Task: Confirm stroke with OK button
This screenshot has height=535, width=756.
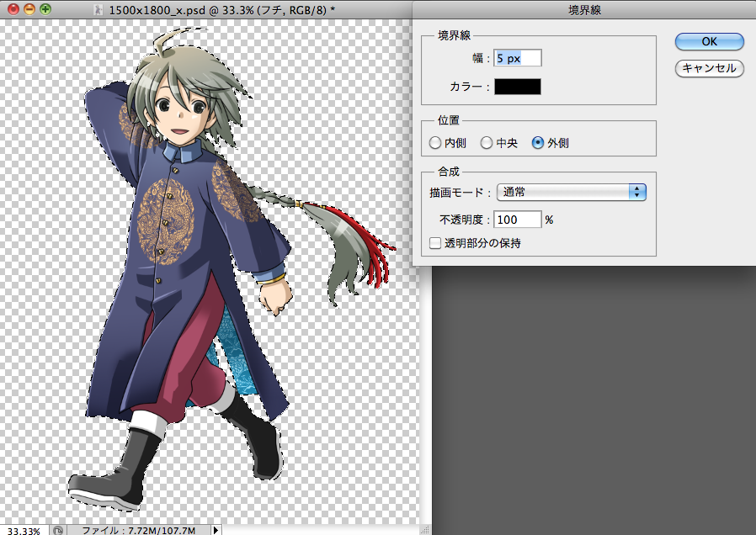Action: 709,41
